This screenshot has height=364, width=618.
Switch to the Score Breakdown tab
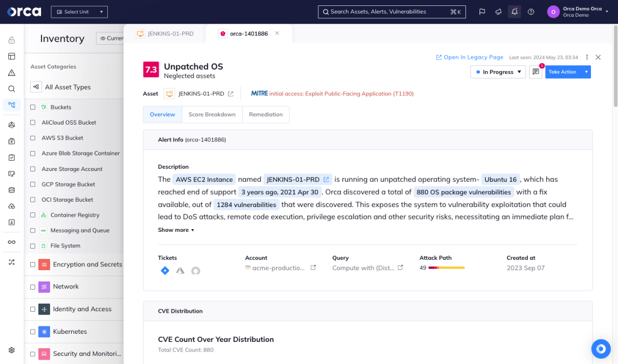click(x=212, y=114)
